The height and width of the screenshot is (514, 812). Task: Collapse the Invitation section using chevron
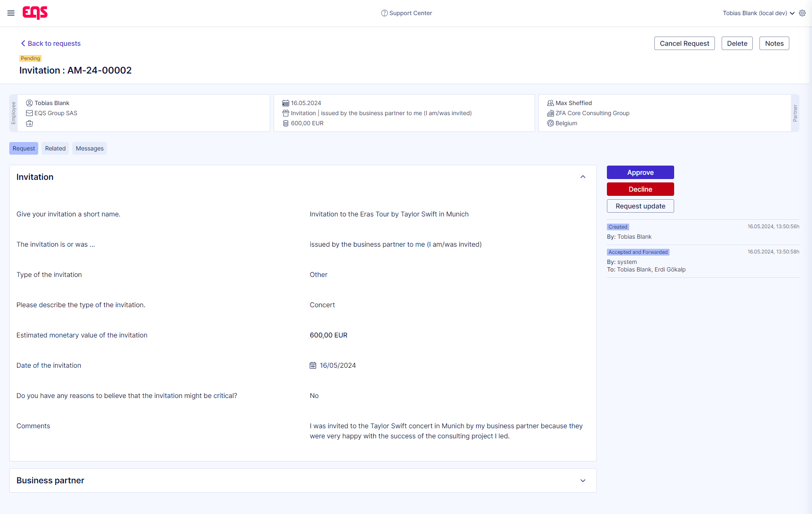coord(583,177)
